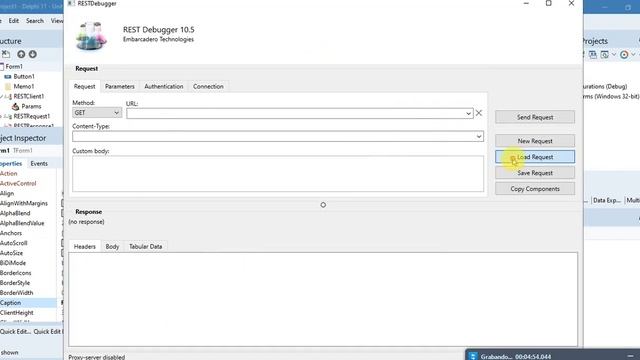Click Load Request button
This screenshot has height=360, width=640.
point(535,157)
